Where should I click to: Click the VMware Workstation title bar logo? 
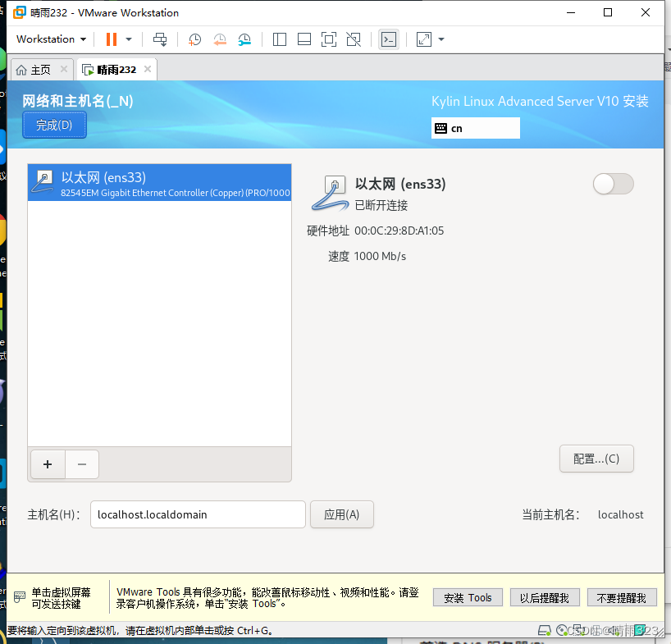(19, 12)
